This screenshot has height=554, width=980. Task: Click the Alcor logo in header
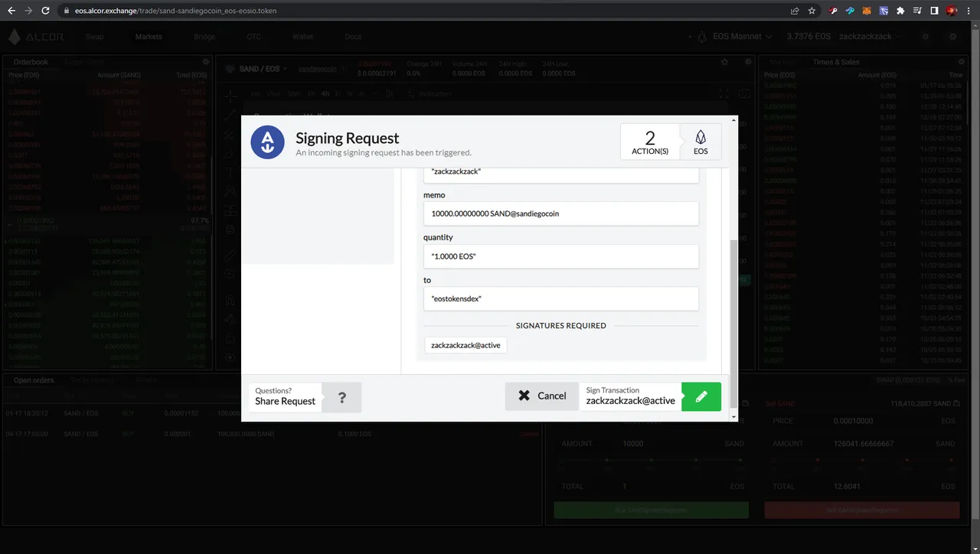37,37
